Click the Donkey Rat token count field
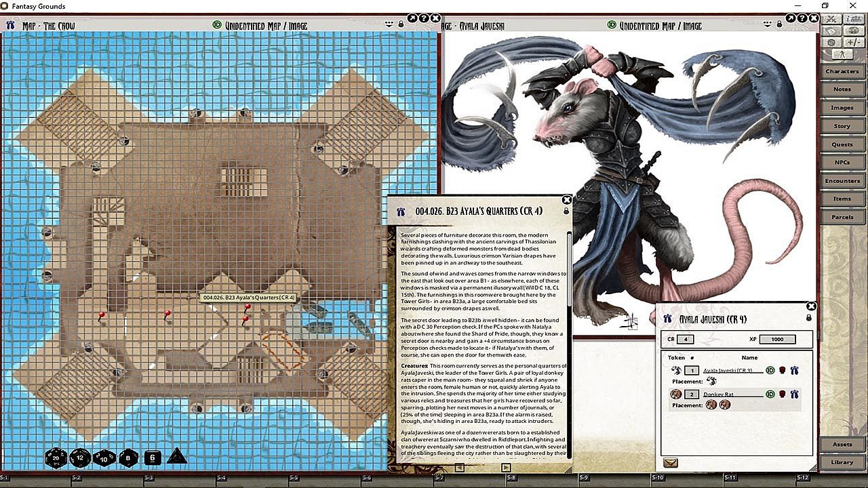 pos(692,394)
